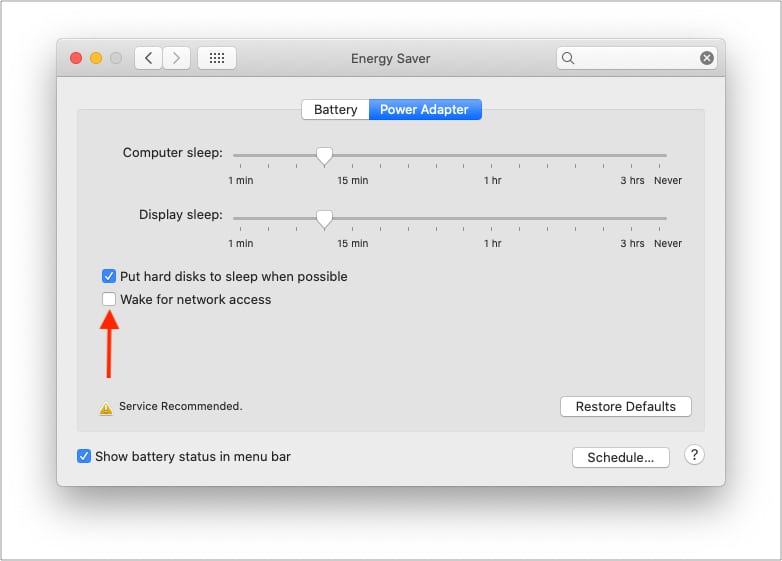Show all preferences grid icon
Viewport: 782px width, 561px height.
[x=216, y=58]
